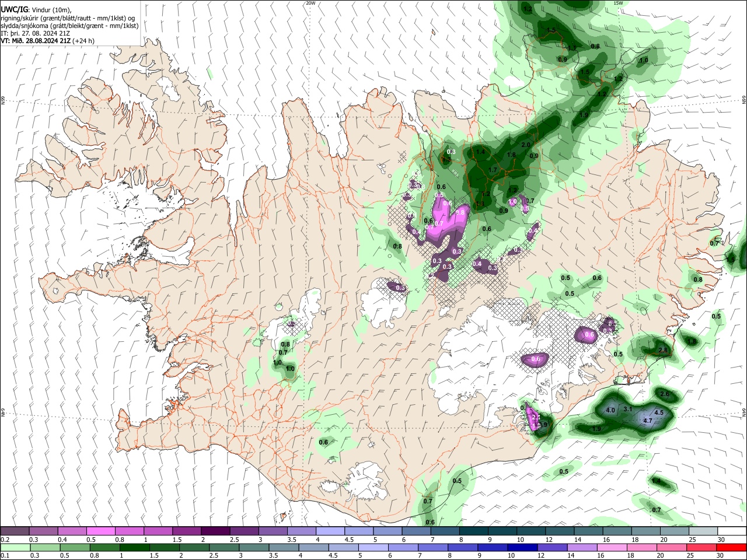747x560 pixels.
Task: Pick the dusky purple 0.2–0.3 snow legend swatch
Action: click(x=15, y=531)
